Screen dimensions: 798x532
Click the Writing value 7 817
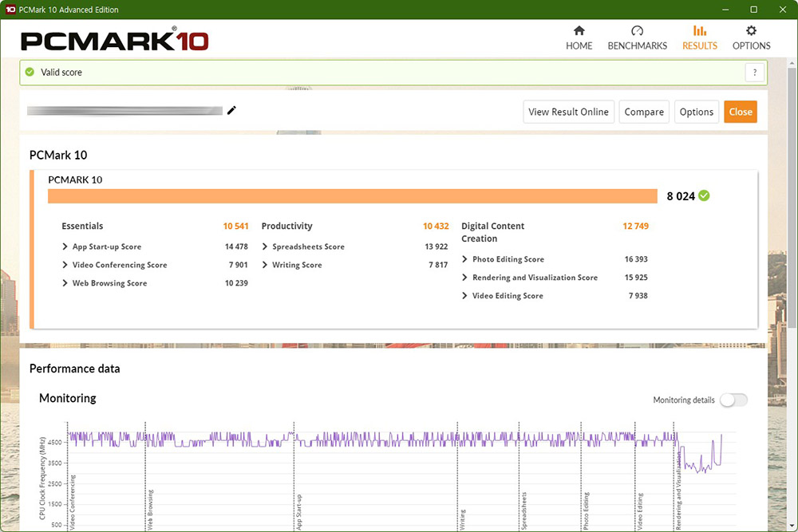click(x=438, y=265)
